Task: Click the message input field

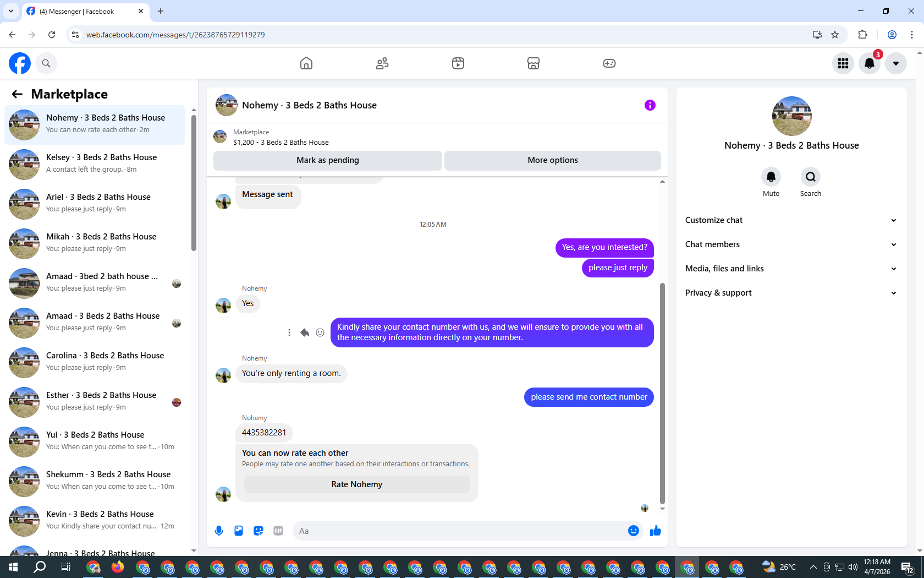Action: (459, 531)
